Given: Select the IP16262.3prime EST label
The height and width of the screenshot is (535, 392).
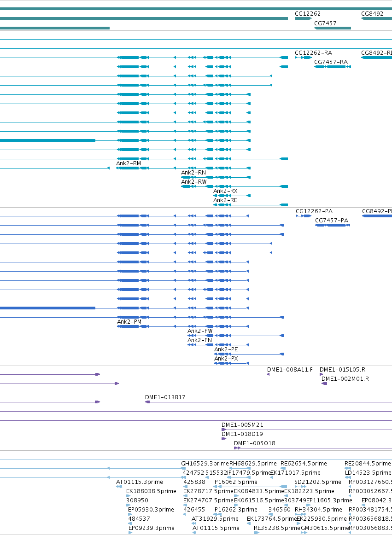Looking at the screenshot, I should [x=235, y=510].
